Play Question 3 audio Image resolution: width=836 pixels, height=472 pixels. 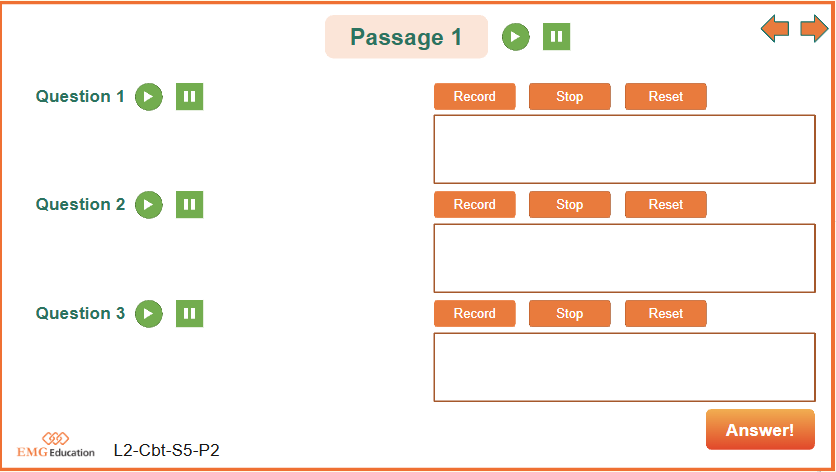148,313
